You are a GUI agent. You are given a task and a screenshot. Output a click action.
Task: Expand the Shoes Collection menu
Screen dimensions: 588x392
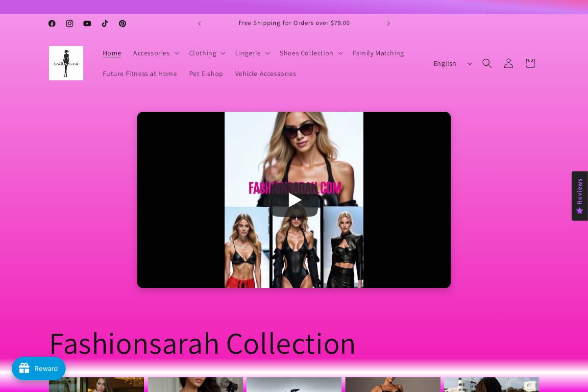(x=311, y=53)
